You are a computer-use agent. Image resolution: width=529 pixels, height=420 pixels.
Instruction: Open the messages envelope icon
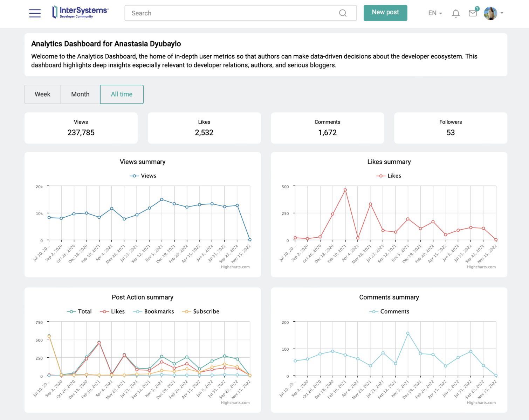pos(473,13)
